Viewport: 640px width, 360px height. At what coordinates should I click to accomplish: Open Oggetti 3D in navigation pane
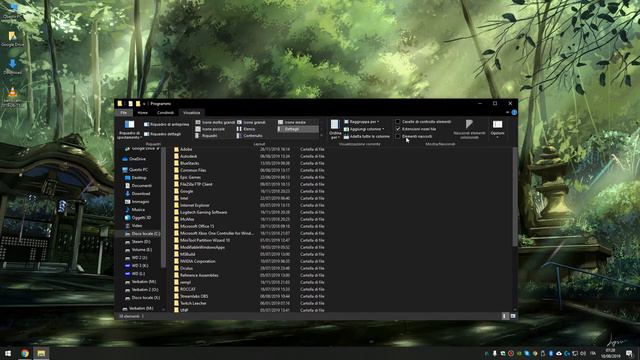[138, 218]
